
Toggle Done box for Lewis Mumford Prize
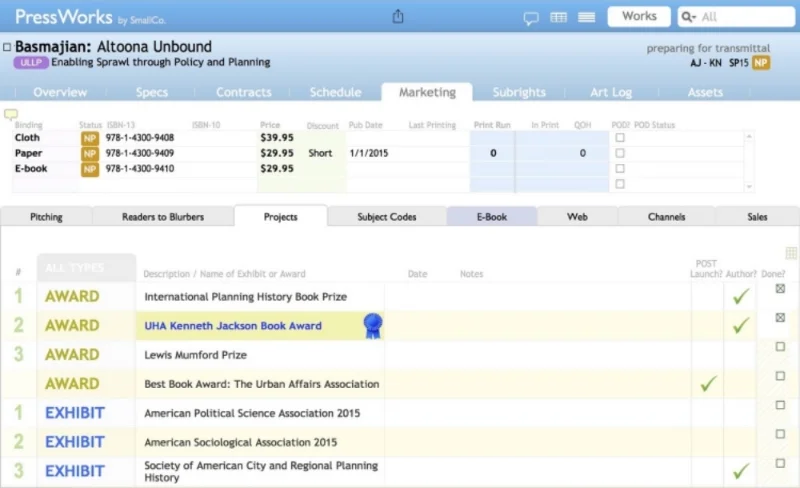[x=780, y=347]
